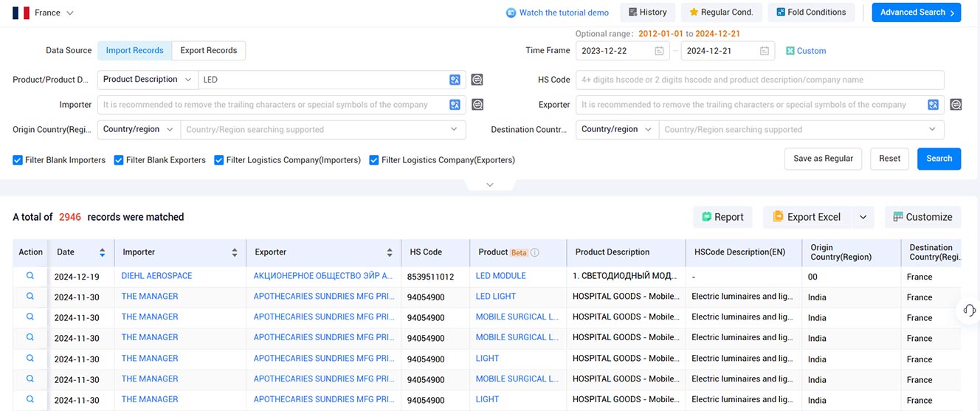
Task: Click the France flag icon
Action: click(x=21, y=13)
